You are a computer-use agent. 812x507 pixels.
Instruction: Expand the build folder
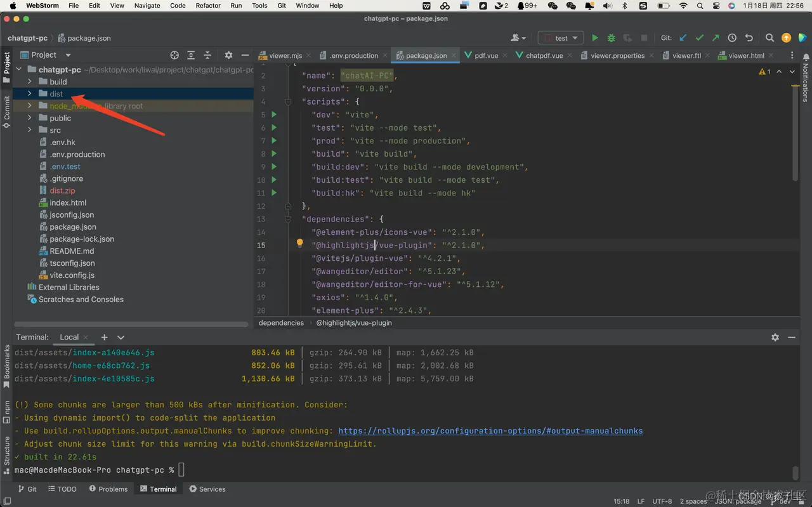29,82
